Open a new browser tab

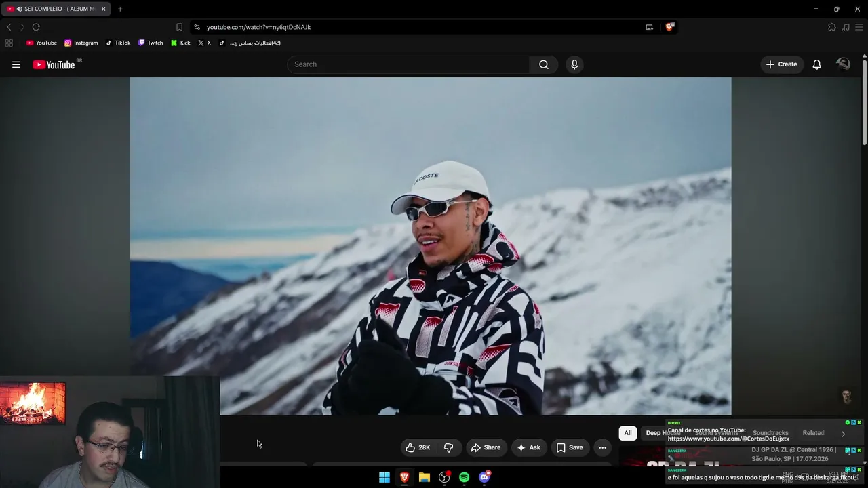[120, 9]
